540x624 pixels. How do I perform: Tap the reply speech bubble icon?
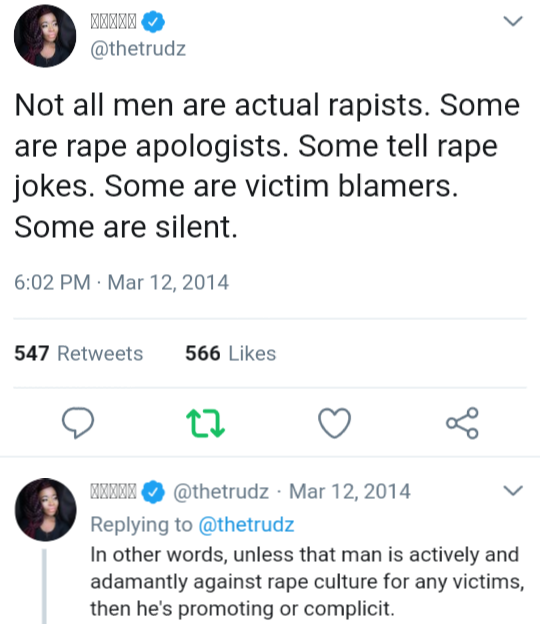pos(78,423)
